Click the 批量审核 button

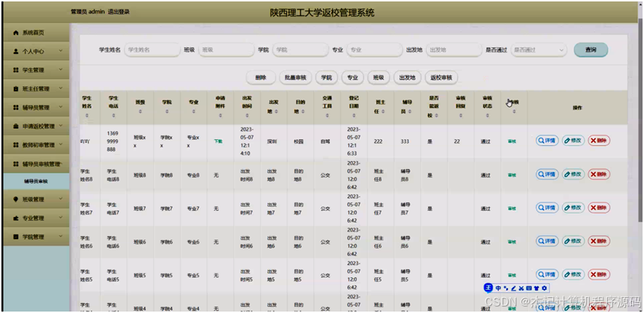[295, 77]
